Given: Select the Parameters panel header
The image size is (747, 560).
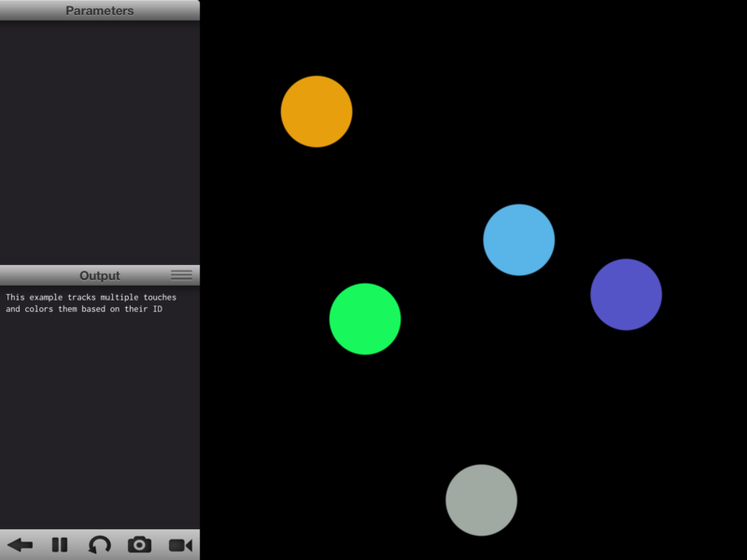Looking at the screenshot, I should [x=100, y=10].
